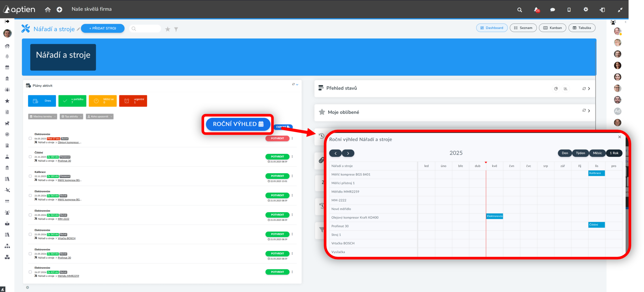644x292 pixels.
Task: Open the notifications bell with badge
Action: pyautogui.click(x=536, y=10)
